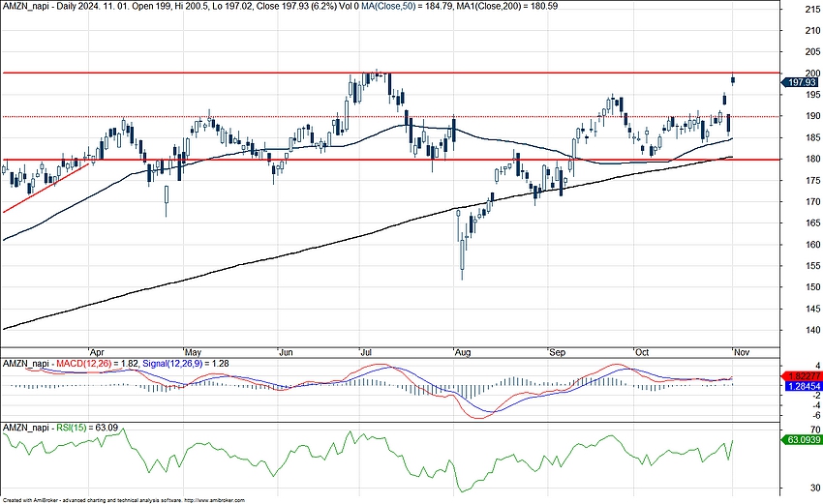Click the blue 1.28454 signal value tag
Screen dimensions: 823x504
tap(803, 386)
